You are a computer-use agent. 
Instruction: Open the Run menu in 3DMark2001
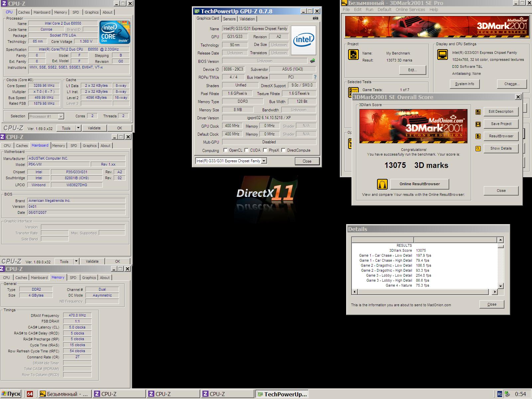click(369, 10)
